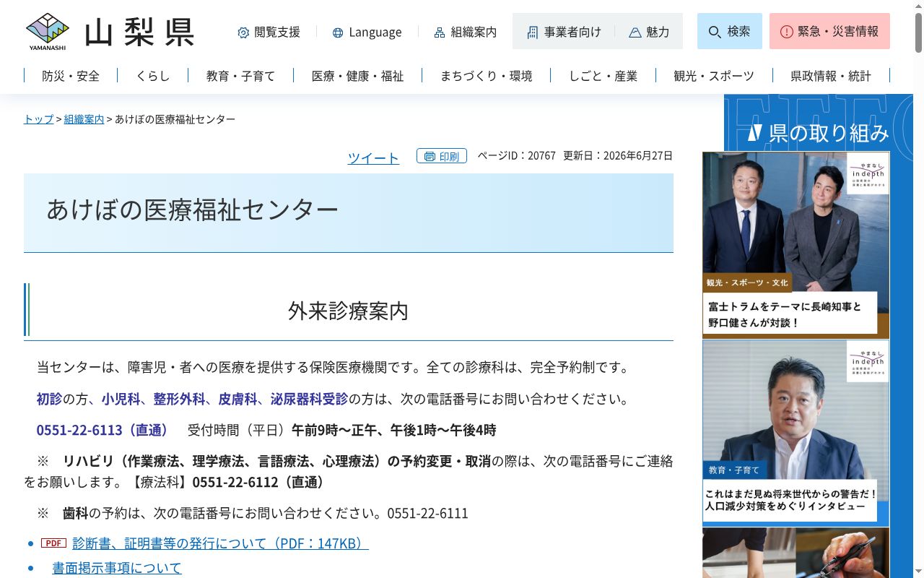Viewport: 924px width, 578px height.
Task: Click the 組織案内 organization chart icon
Action: [x=440, y=33]
